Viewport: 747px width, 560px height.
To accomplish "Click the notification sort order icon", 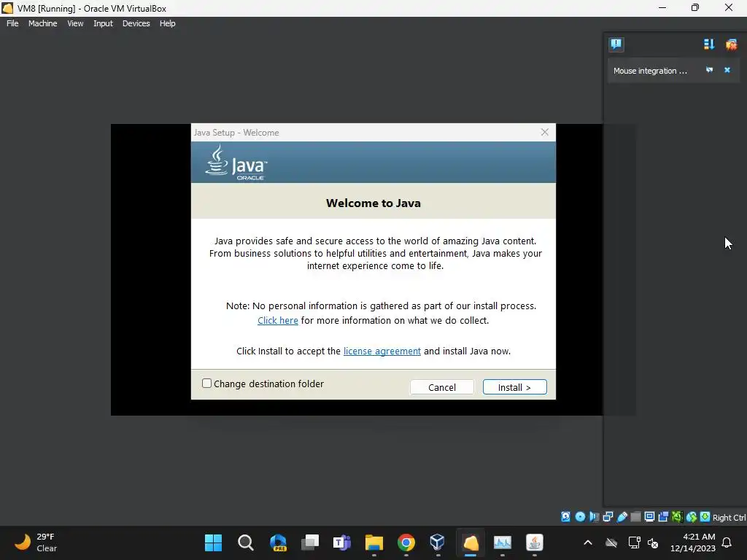I will coord(709,44).
